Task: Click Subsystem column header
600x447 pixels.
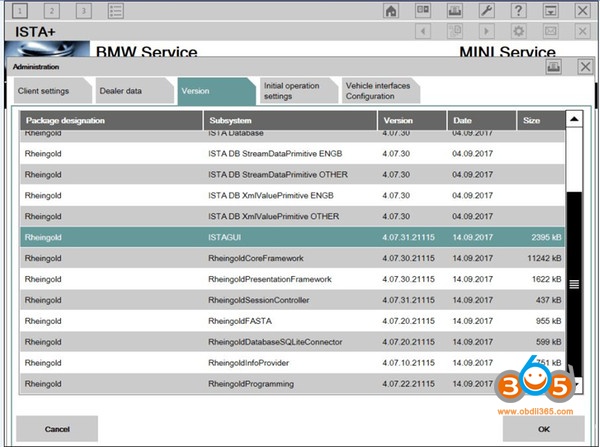Action: click(x=290, y=121)
